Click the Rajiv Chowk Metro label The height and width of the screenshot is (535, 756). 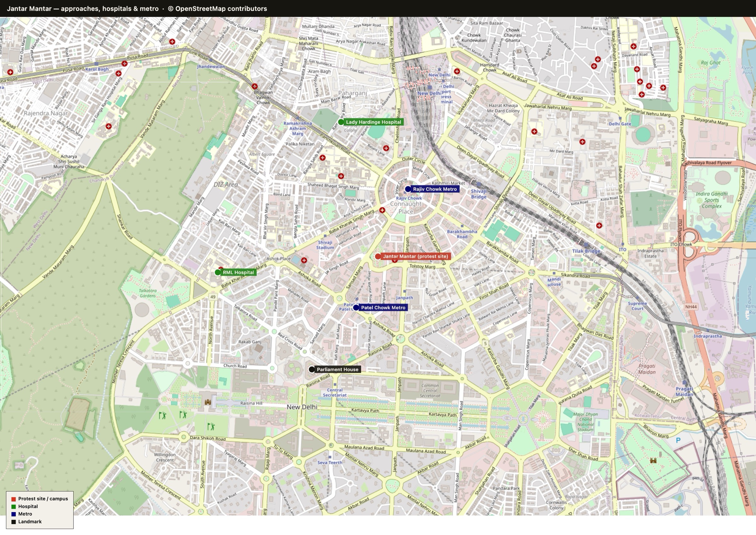coord(435,189)
